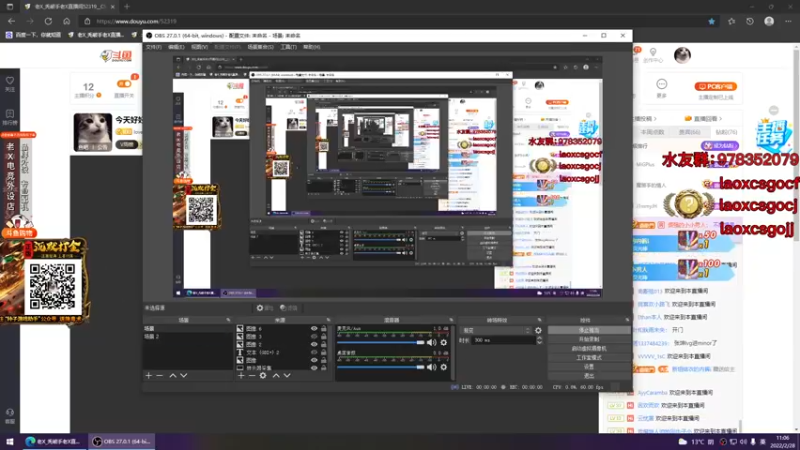Open the Windows Start menu
Image resolution: width=800 pixels, height=450 pixels.
pyautogui.click(x=9, y=441)
